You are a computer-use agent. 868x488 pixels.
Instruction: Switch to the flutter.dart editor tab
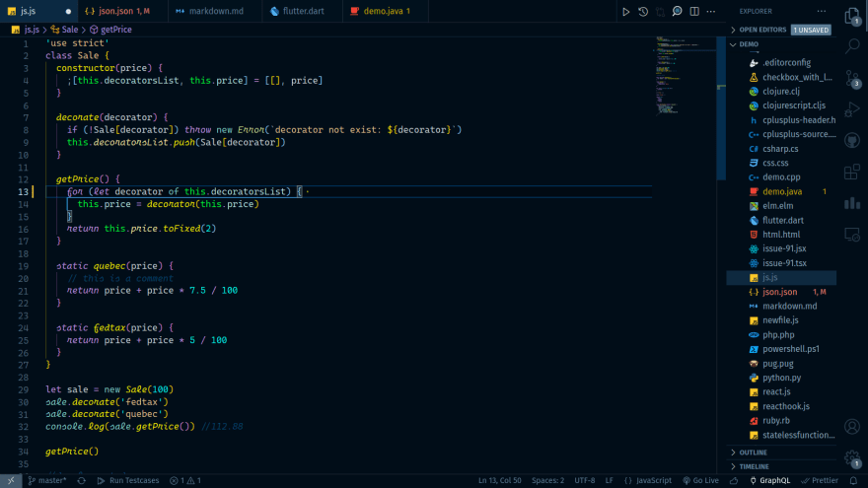coord(303,11)
